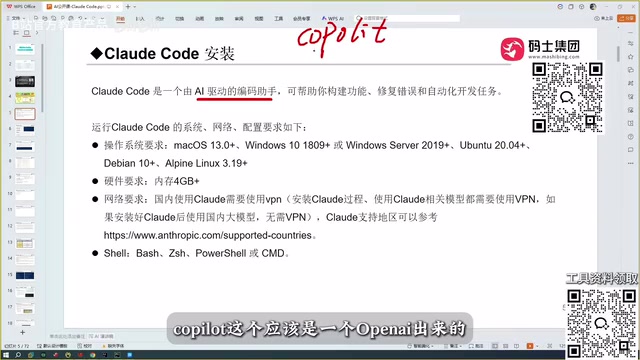The height and width of the screenshot is (360, 640).
Task: Click the Shell: Bash, Zsh, PowerShell bullet text
Action: click(x=196, y=253)
